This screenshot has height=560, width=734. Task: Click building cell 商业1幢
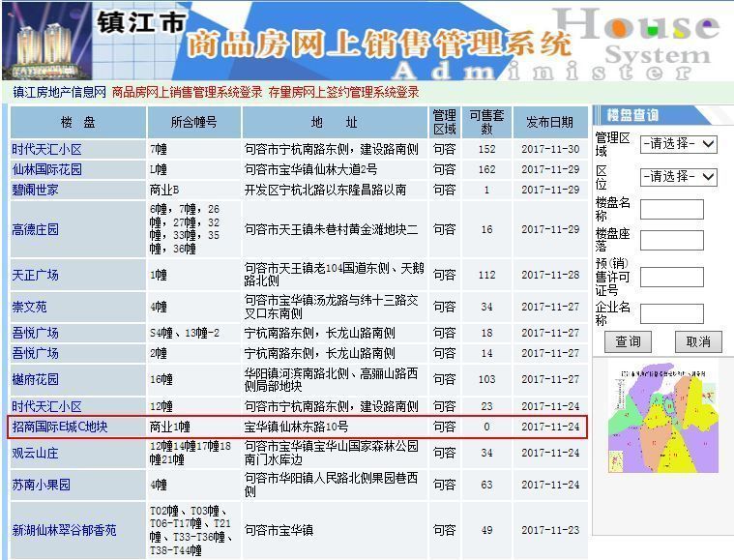[170, 427]
